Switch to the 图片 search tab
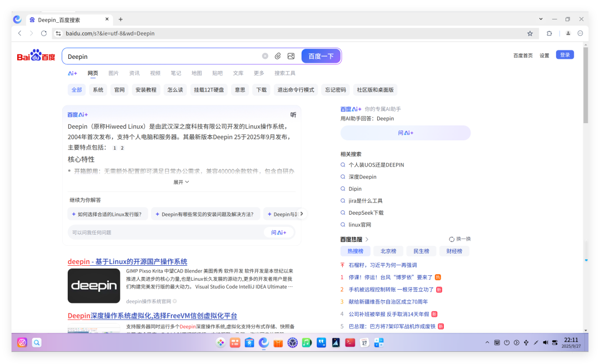The height and width of the screenshot is (364, 600). pos(113,73)
